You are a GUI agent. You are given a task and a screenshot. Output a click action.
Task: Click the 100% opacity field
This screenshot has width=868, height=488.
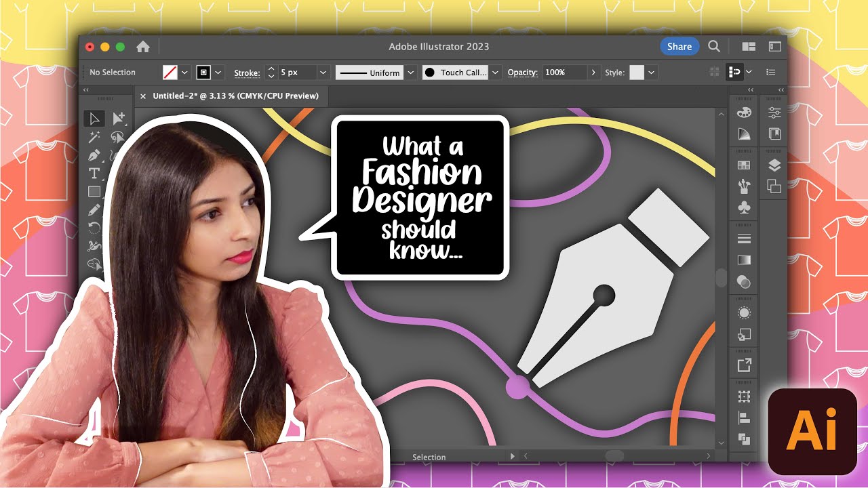(565, 73)
